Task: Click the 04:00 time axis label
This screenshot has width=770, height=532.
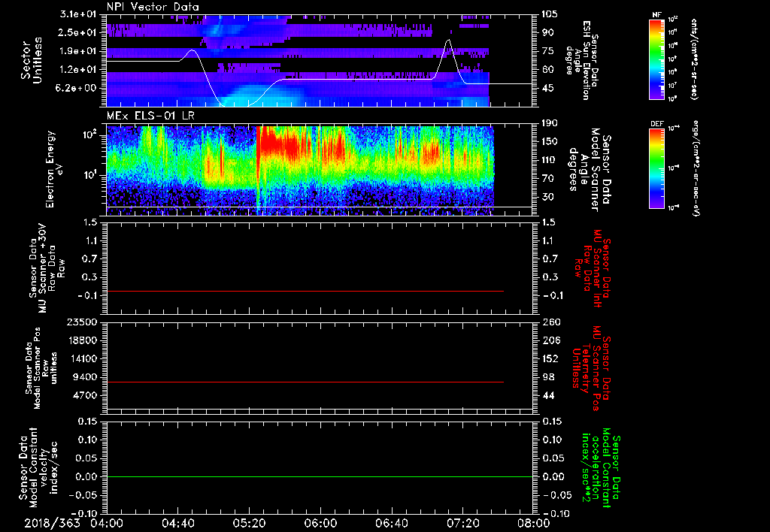Action: 107,523
